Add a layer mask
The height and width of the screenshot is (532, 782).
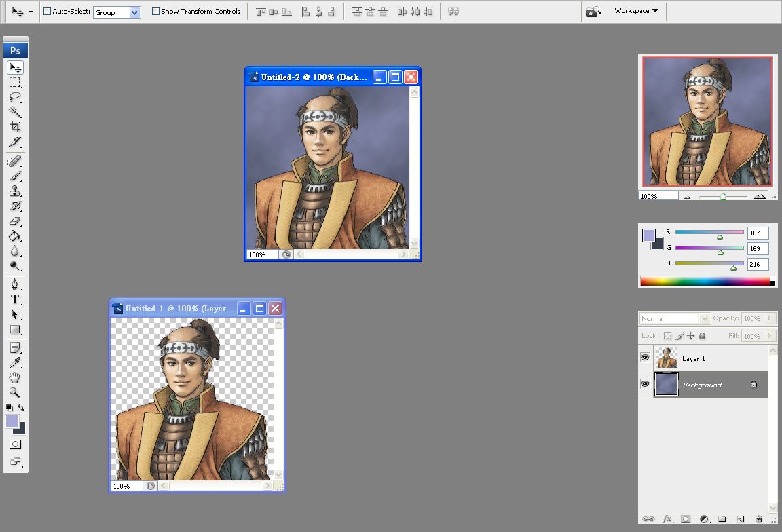click(686, 519)
